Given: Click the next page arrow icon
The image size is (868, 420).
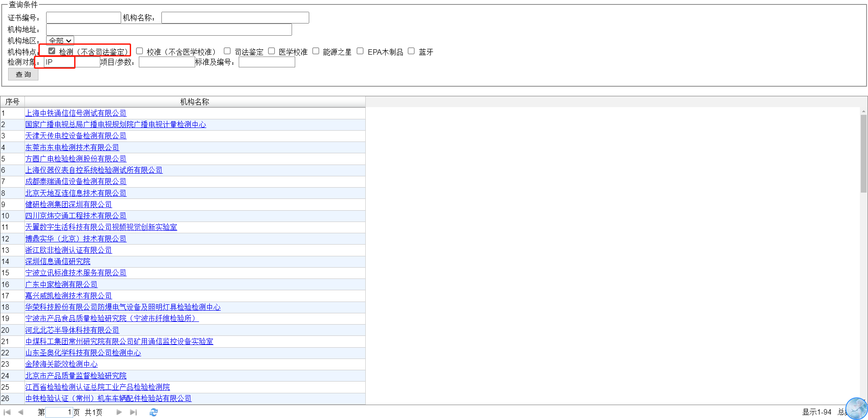Looking at the screenshot, I should pos(119,412).
